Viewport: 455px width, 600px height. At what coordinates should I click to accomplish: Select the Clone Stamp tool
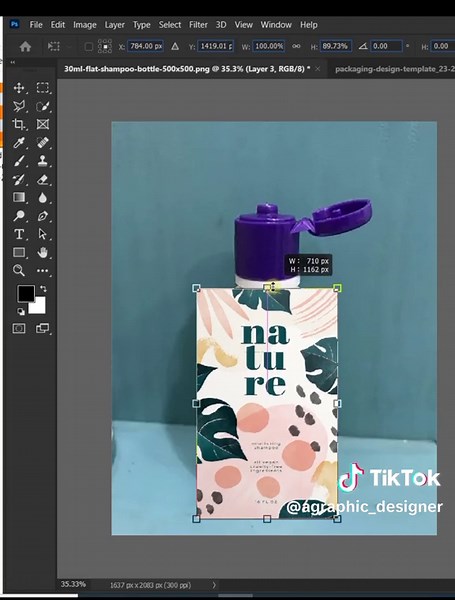[x=42, y=161]
